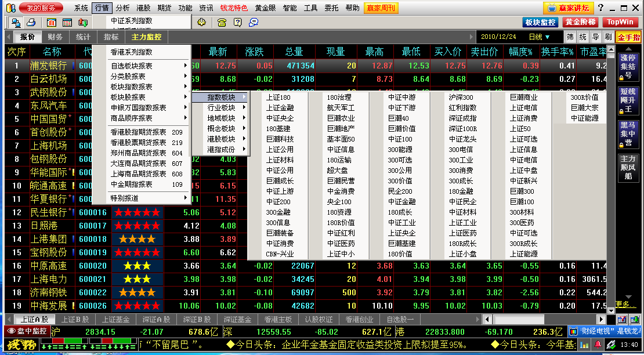Open the 赢家讲坛 button
Image resolution: width=644 pixels, height=355 pixels.
[x=568, y=8]
